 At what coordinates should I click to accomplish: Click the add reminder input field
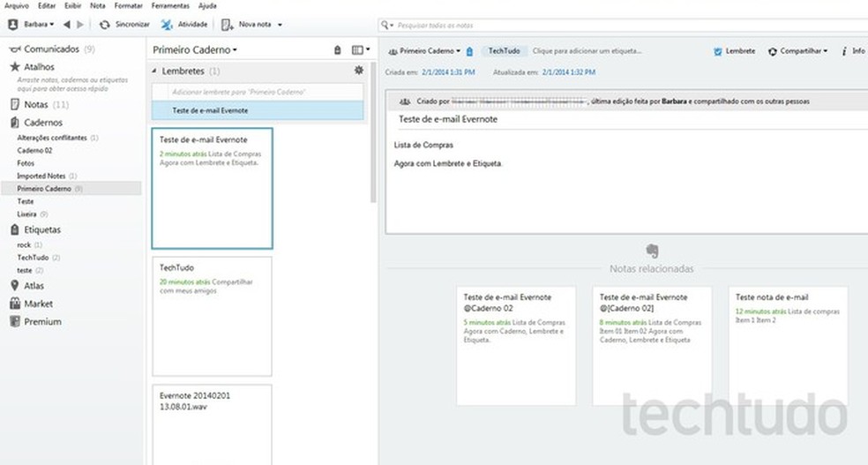tap(258, 93)
